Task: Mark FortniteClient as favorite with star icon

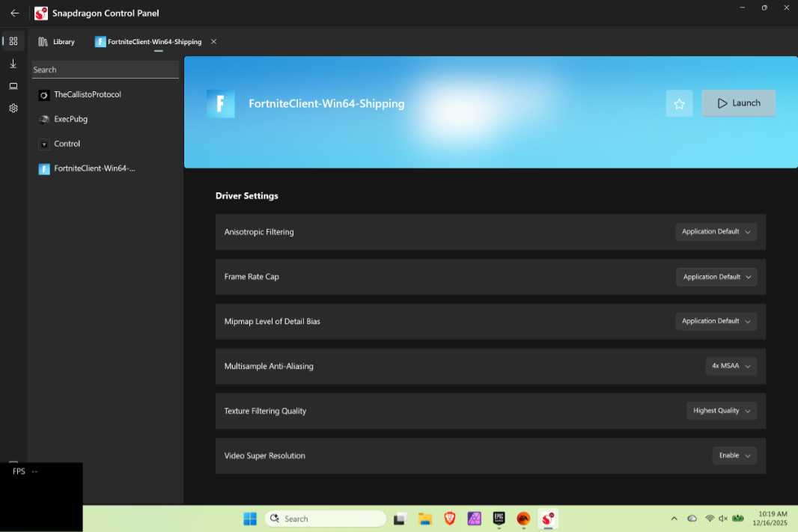Action: [x=679, y=104]
